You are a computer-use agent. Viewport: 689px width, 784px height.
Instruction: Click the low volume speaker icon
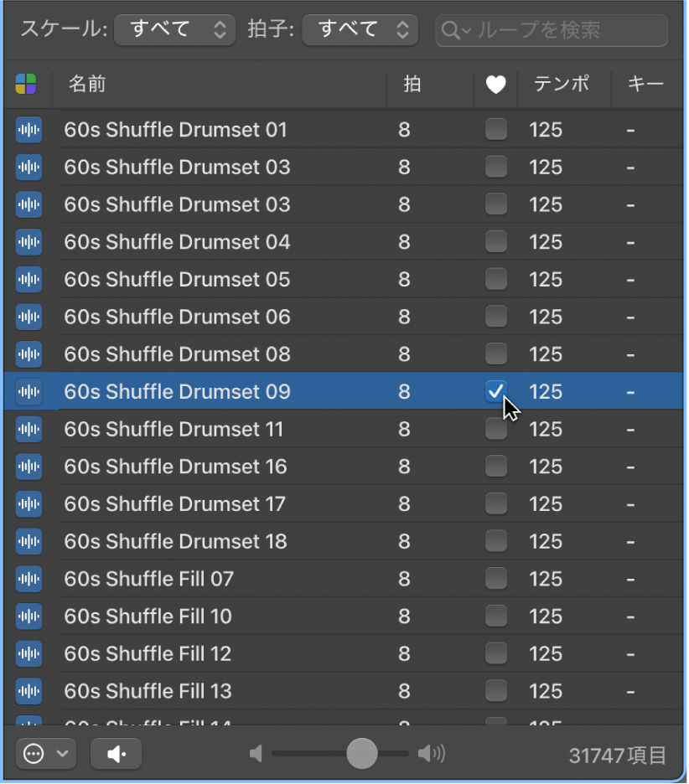coord(256,754)
